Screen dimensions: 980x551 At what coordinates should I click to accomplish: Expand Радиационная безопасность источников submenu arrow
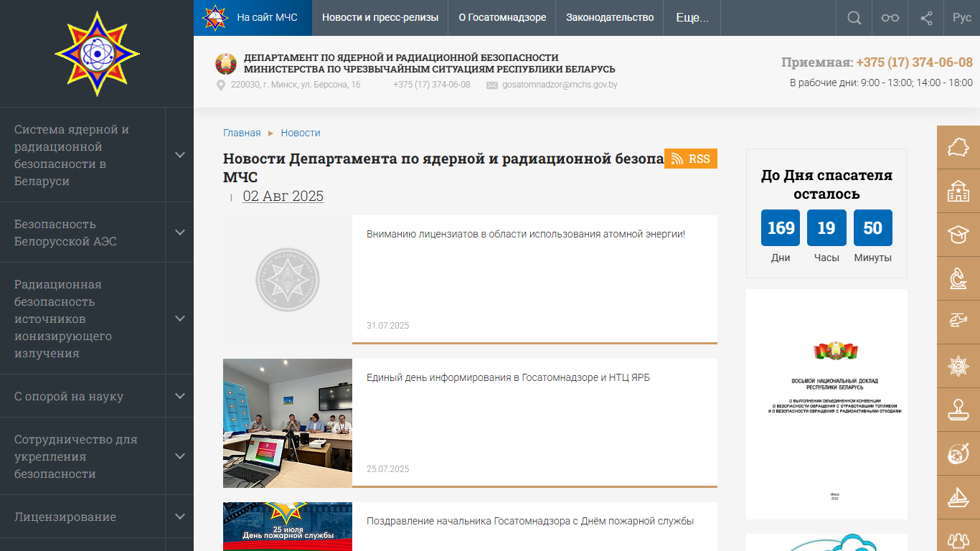tap(180, 319)
